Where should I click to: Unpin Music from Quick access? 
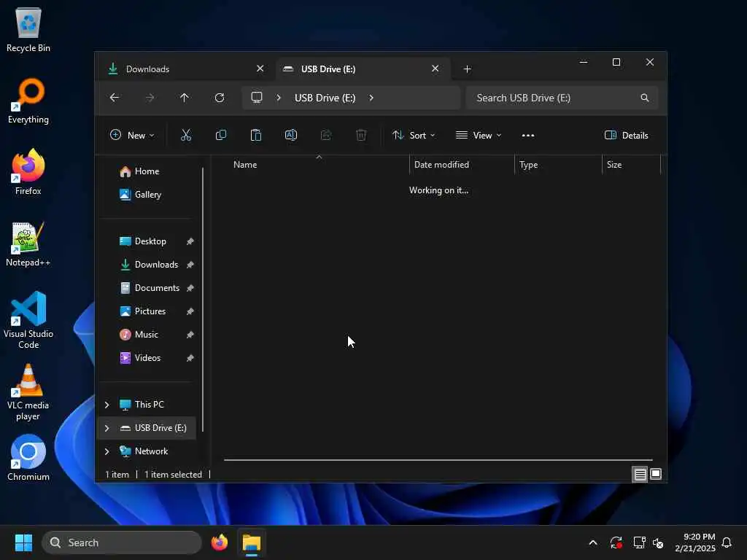tap(190, 335)
